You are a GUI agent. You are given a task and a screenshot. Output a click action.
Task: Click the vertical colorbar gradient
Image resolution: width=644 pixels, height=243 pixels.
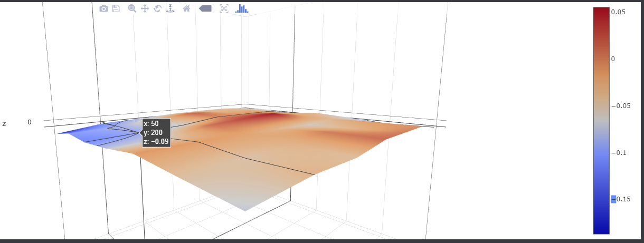click(601, 120)
